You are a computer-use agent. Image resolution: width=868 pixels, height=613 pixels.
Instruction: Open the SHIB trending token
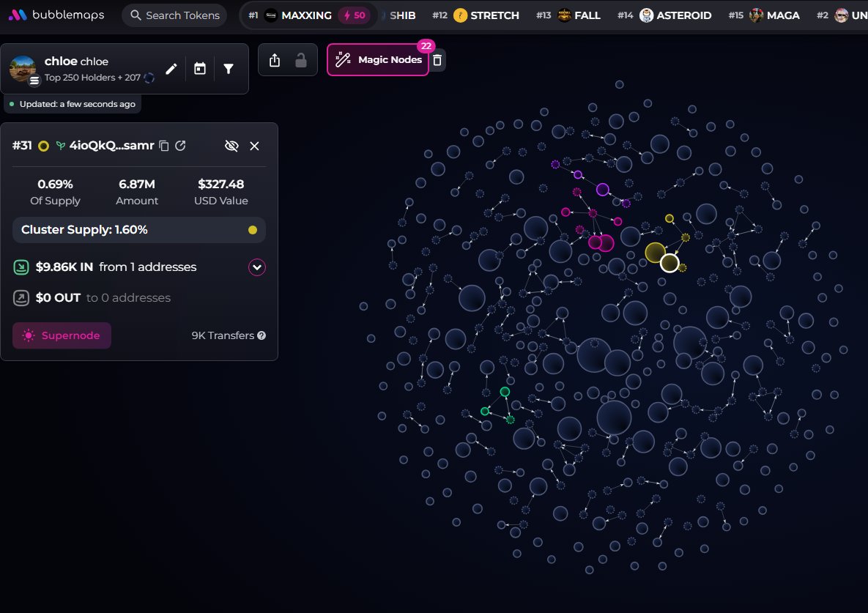tap(402, 15)
